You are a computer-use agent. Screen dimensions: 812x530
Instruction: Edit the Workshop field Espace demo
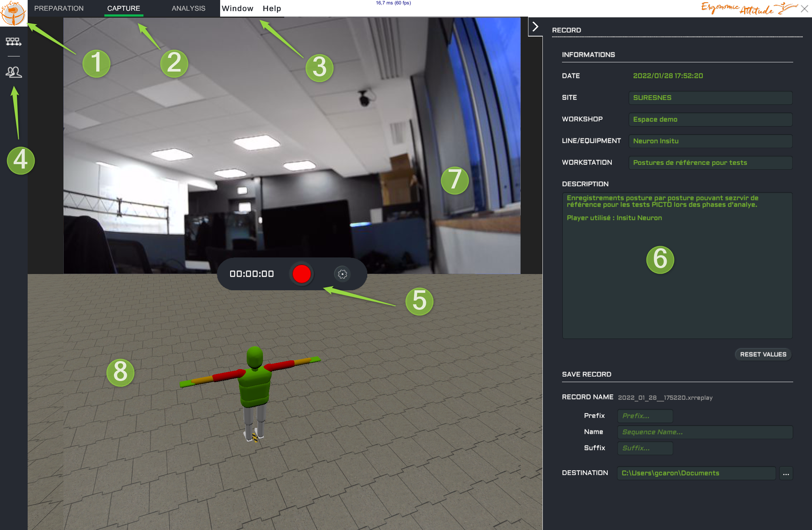(710, 119)
